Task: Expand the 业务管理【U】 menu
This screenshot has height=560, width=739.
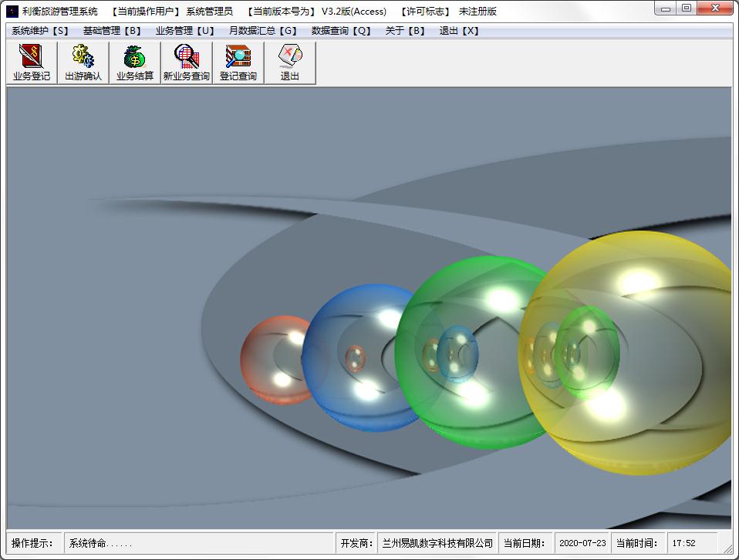Action: (x=185, y=31)
